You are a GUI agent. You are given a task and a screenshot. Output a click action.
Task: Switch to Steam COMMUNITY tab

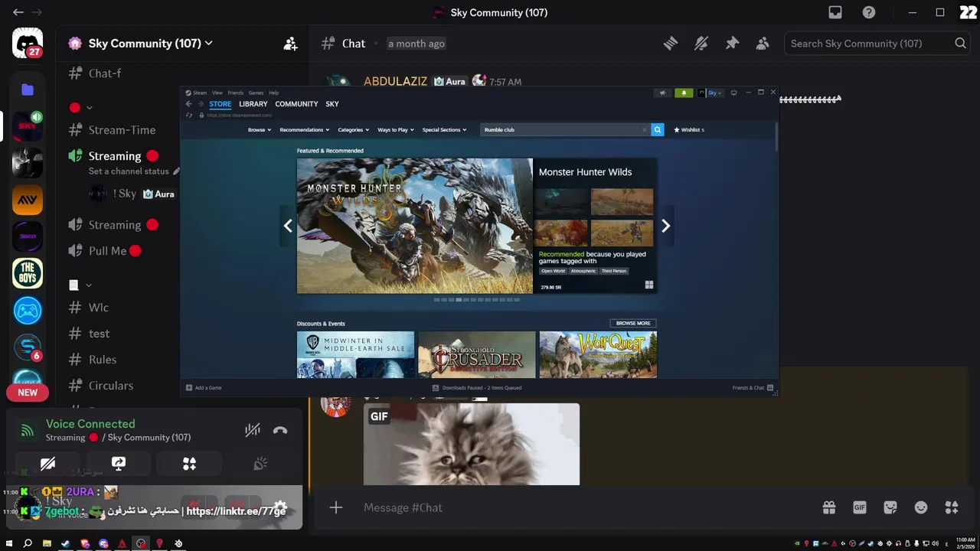coord(296,104)
